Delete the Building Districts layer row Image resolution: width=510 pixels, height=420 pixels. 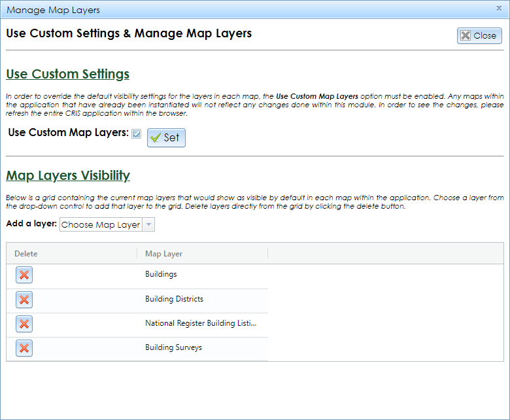(x=24, y=300)
